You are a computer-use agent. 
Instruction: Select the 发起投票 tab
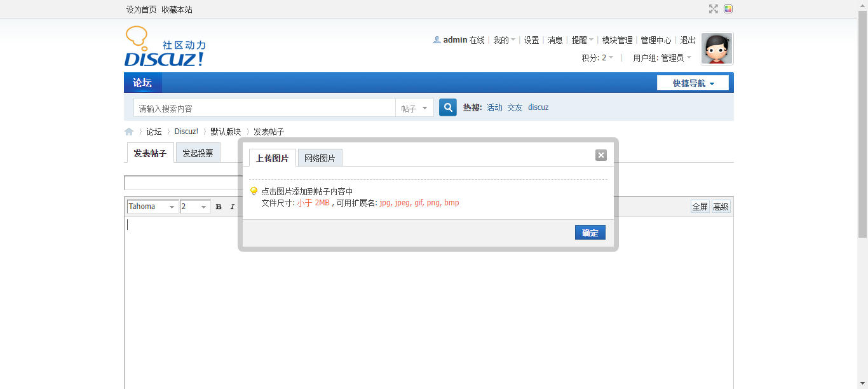[198, 153]
